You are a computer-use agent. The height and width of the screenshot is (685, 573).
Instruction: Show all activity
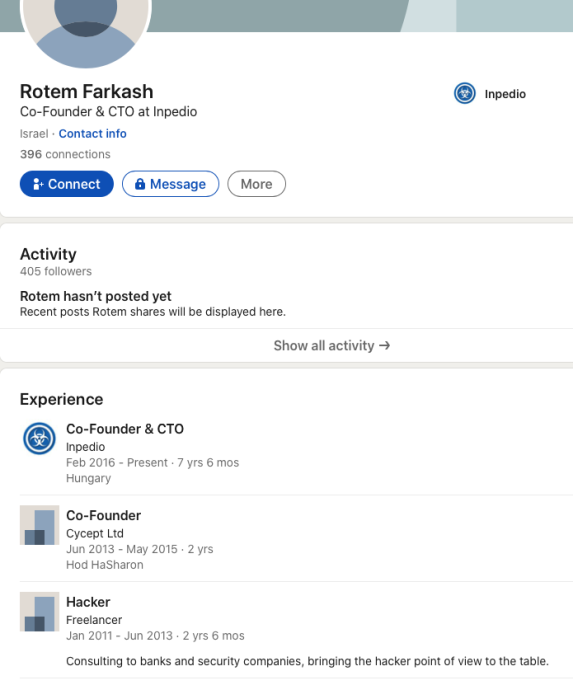[332, 346]
